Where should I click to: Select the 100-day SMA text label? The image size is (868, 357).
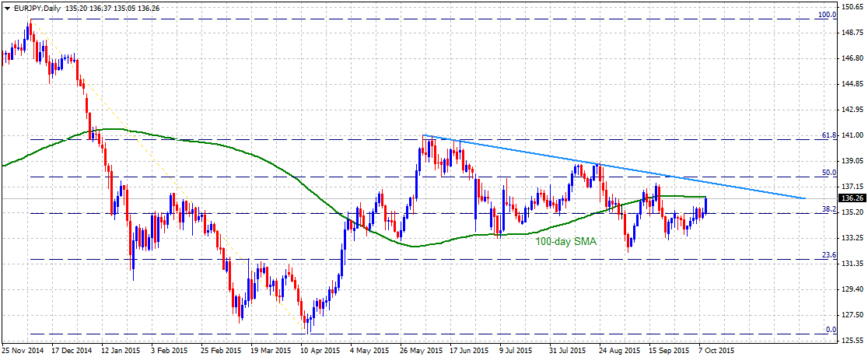(x=565, y=241)
